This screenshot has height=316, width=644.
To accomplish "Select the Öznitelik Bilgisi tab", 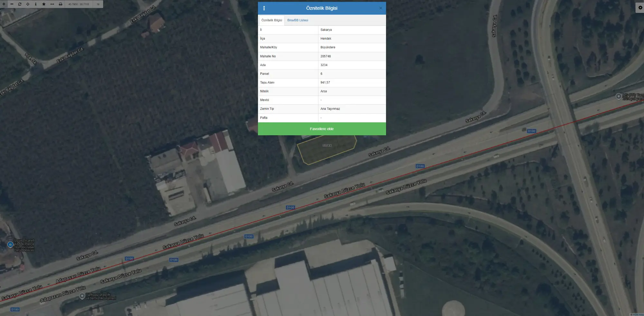I will pyautogui.click(x=272, y=20).
